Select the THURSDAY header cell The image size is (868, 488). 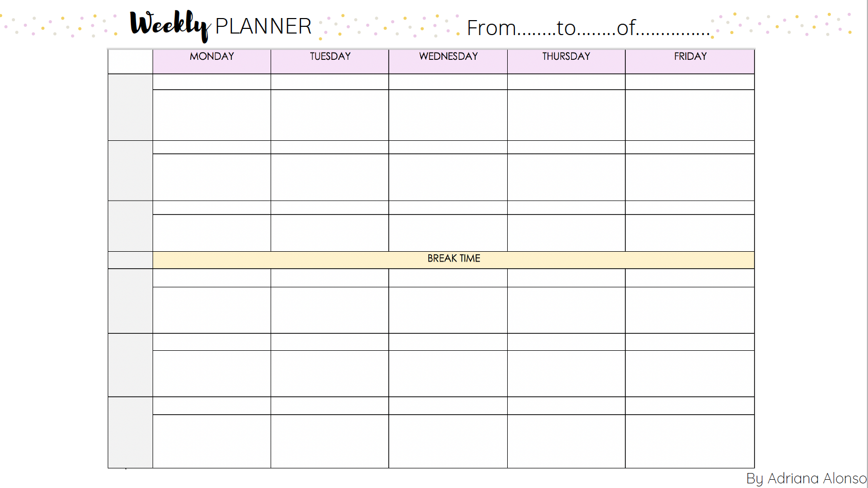click(x=566, y=61)
